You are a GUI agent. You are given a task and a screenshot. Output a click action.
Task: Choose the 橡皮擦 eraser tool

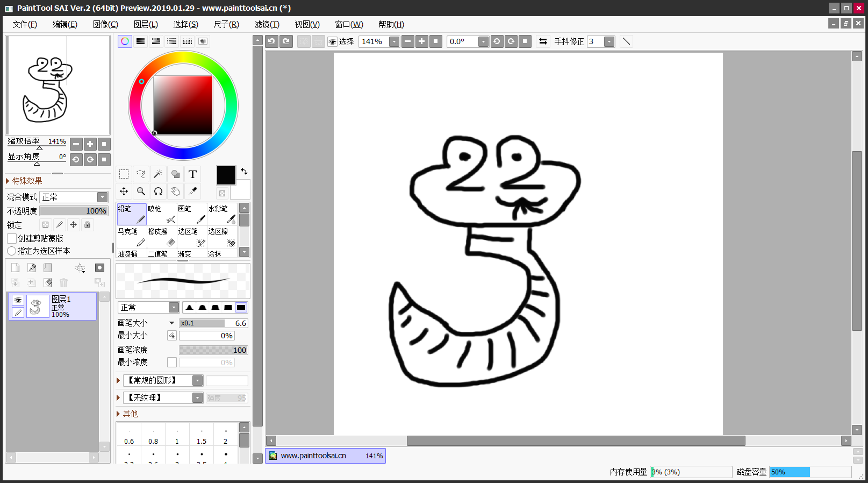(162, 237)
